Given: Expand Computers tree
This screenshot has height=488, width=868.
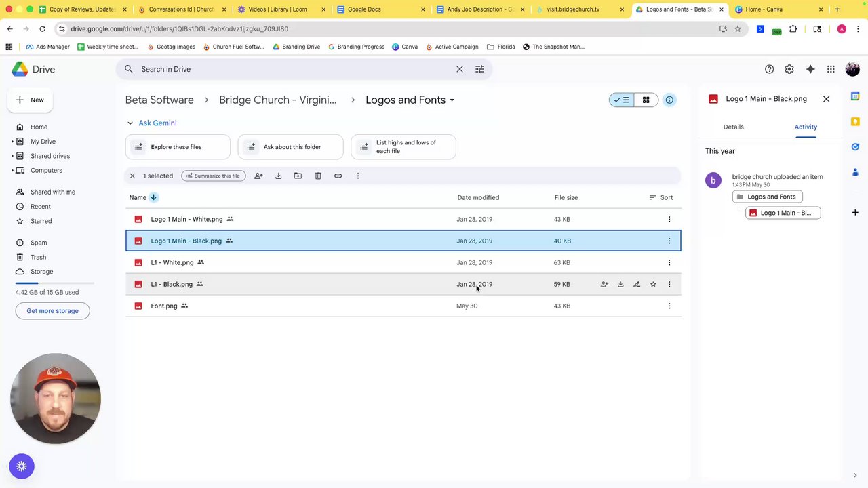Looking at the screenshot, I should click(12, 170).
